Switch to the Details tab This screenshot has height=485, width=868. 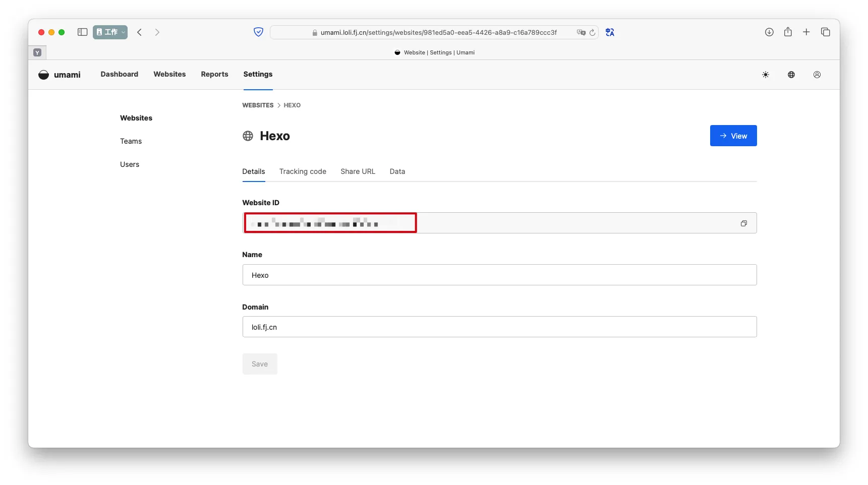tap(254, 171)
